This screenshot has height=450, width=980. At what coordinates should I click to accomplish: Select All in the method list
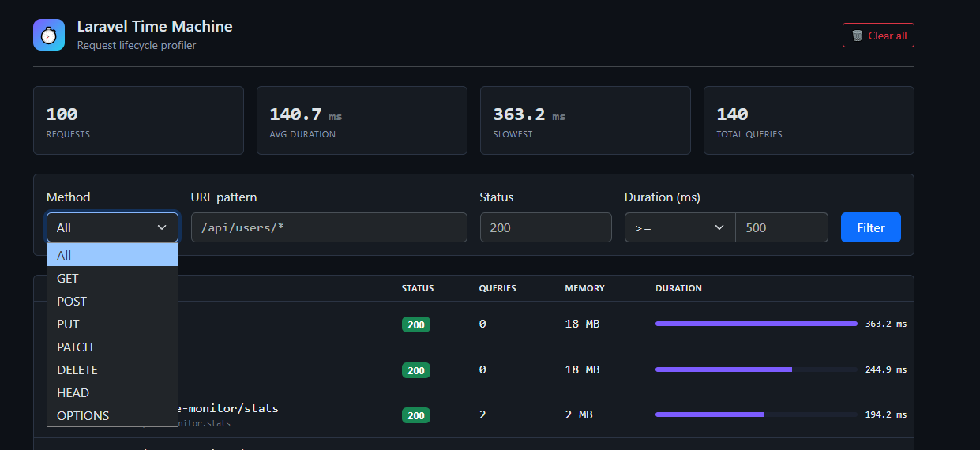click(x=112, y=255)
